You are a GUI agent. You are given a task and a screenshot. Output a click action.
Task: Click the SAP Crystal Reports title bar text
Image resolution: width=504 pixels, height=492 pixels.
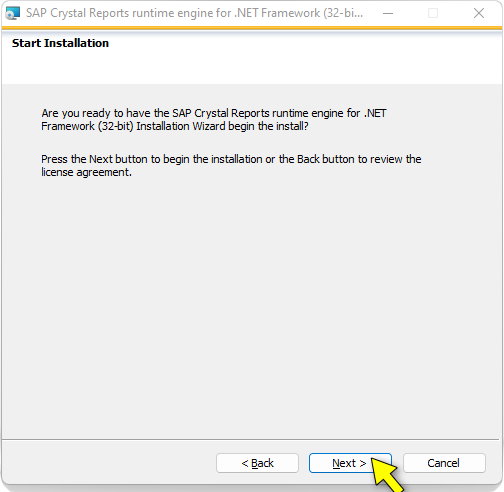[194, 13]
